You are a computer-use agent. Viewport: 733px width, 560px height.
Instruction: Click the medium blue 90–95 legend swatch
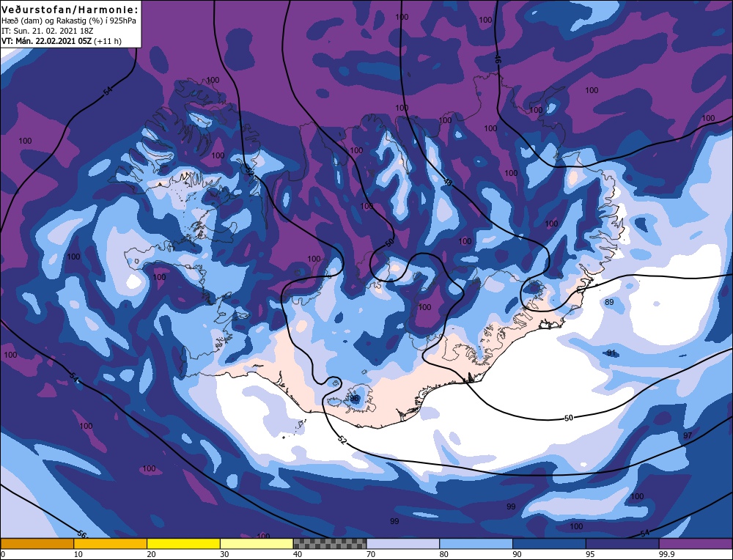click(549, 543)
